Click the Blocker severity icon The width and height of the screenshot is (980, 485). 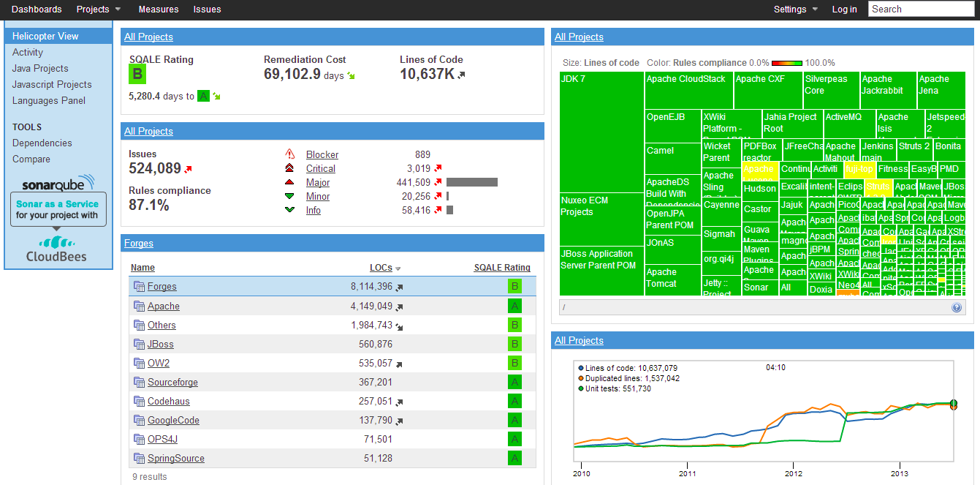290,154
